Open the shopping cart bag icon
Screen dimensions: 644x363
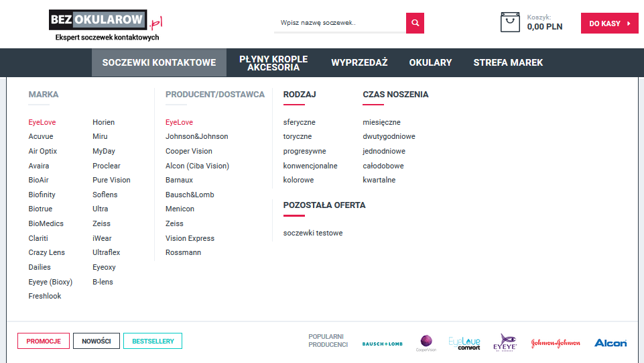[x=510, y=22]
